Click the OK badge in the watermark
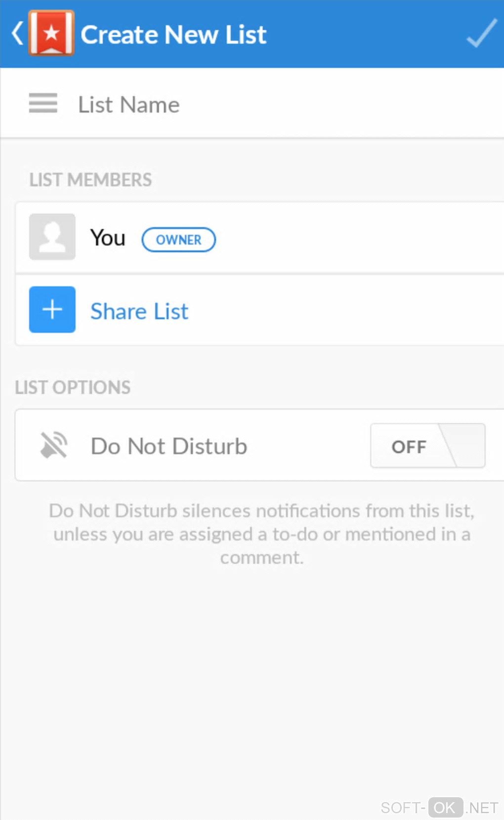Image resolution: width=504 pixels, height=820 pixels. click(445, 808)
